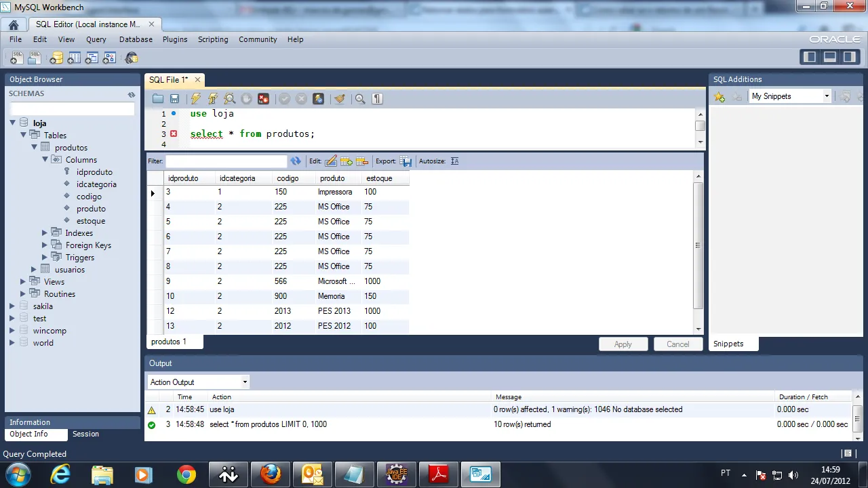Click the stop query execution hand icon

click(x=246, y=99)
